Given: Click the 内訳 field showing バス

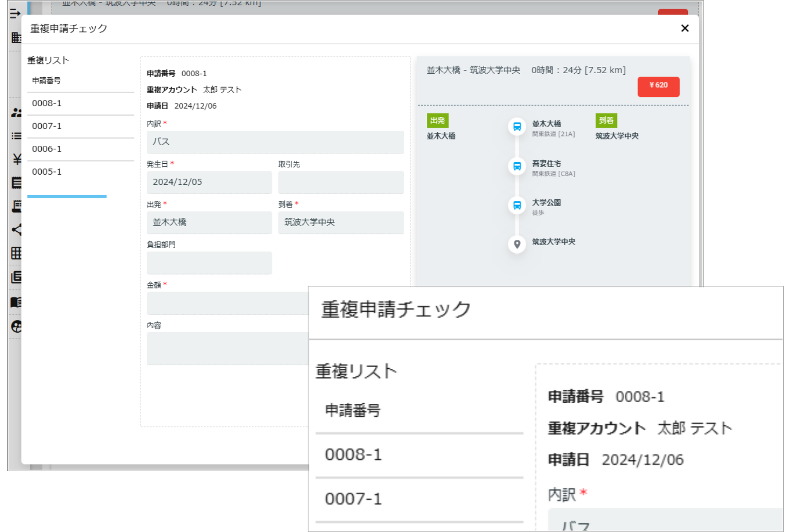Looking at the screenshot, I should [275, 142].
